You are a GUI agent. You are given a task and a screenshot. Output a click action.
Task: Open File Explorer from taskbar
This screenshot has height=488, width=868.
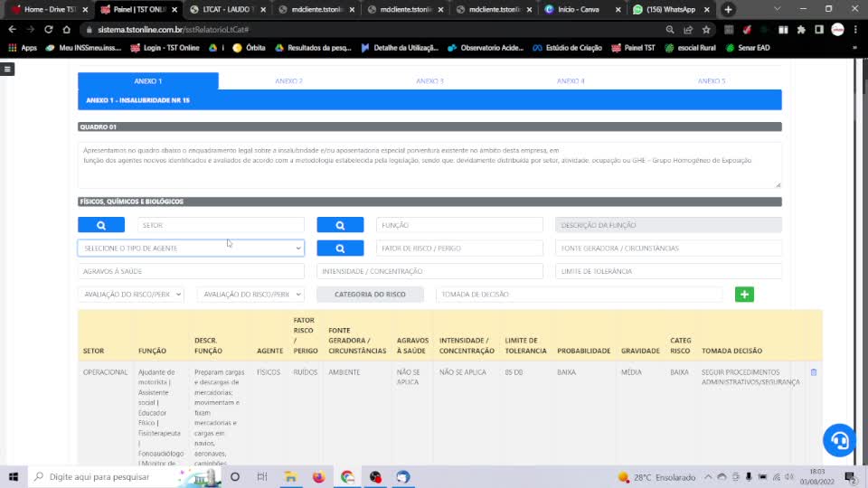(290, 476)
